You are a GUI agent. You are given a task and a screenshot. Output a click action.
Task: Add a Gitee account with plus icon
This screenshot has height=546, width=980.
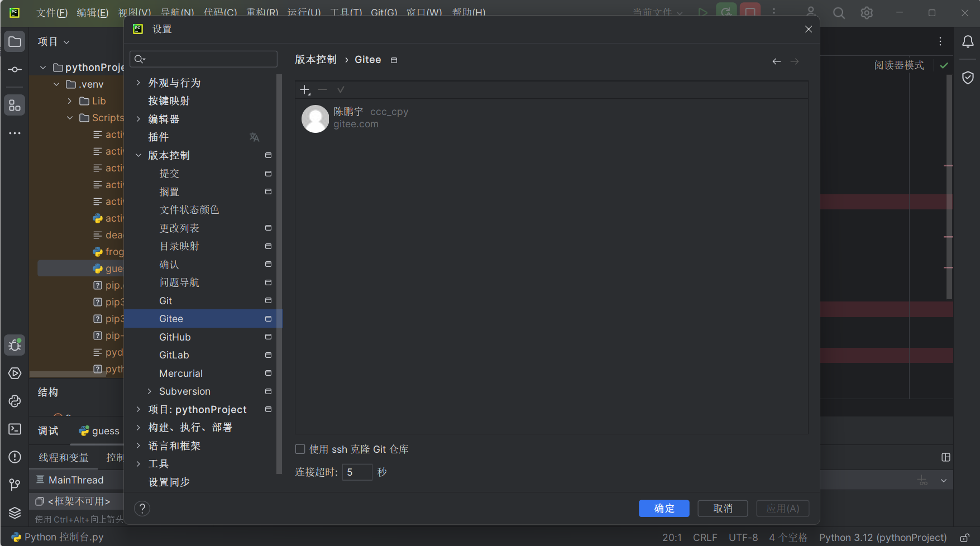pyautogui.click(x=305, y=90)
